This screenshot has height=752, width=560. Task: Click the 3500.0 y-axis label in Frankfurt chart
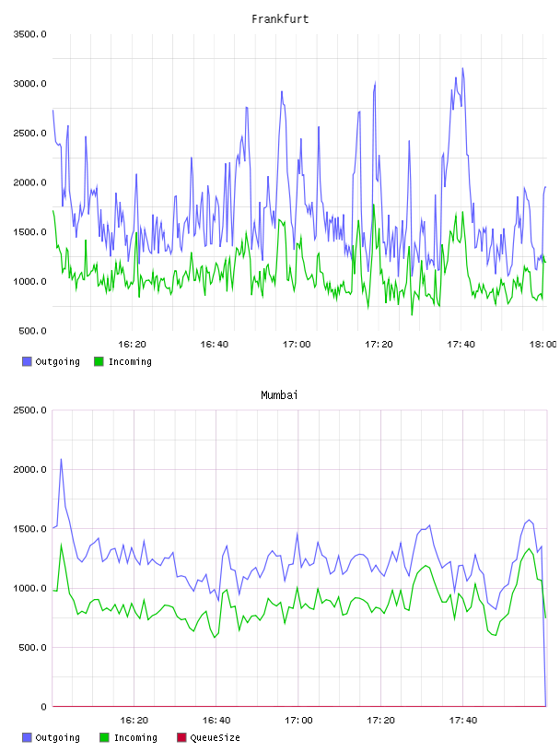[x=29, y=34]
